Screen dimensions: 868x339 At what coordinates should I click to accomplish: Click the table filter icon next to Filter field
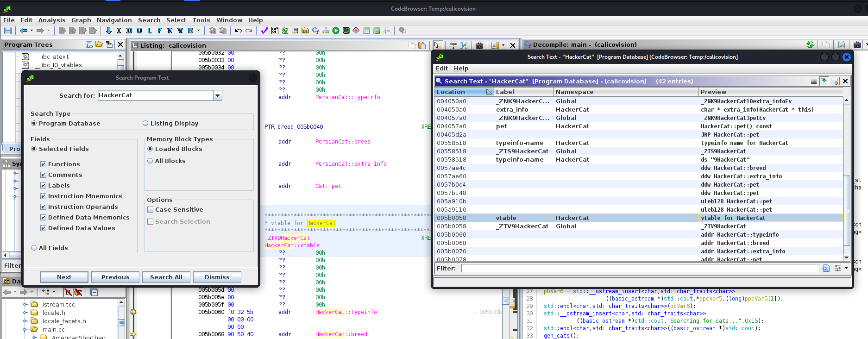click(x=826, y=268)
